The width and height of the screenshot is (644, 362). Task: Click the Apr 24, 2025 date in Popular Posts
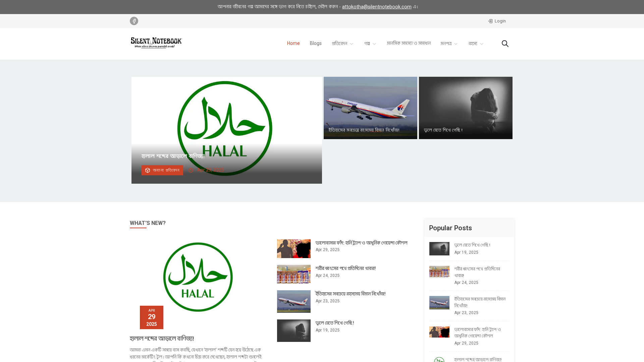(x=466, y=283)
